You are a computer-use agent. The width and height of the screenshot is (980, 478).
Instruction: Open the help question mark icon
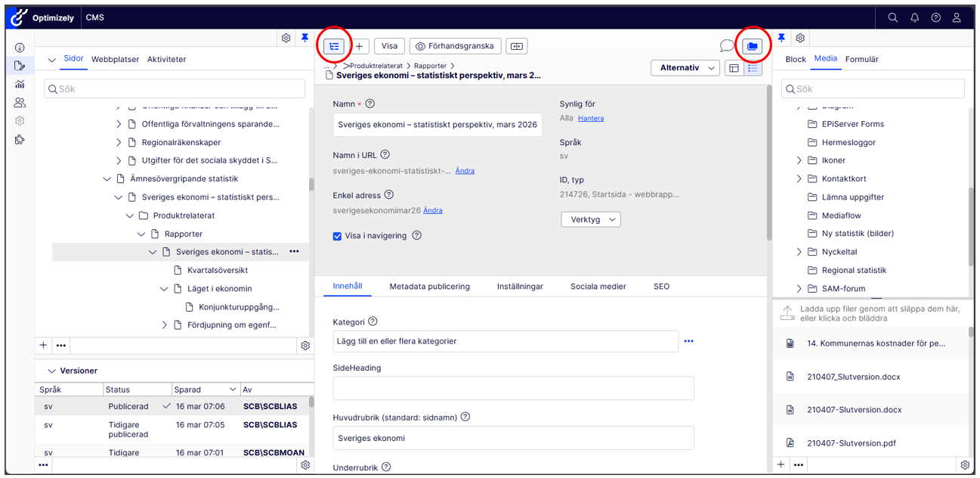(936, 17)
